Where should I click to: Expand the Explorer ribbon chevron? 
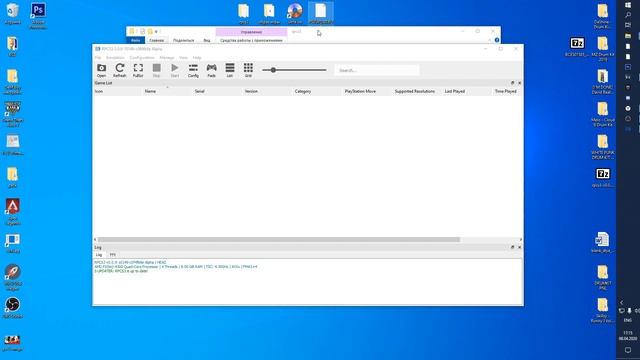[489, 40]
